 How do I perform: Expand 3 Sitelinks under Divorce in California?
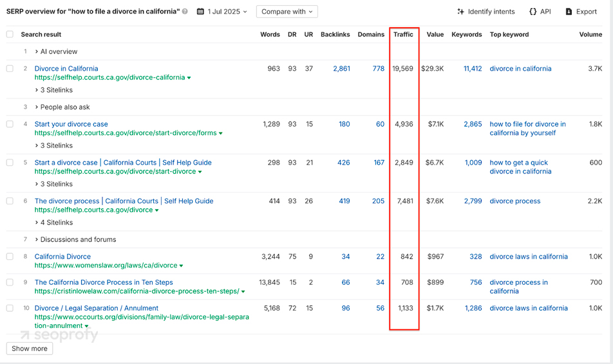[x=53, y=90]
